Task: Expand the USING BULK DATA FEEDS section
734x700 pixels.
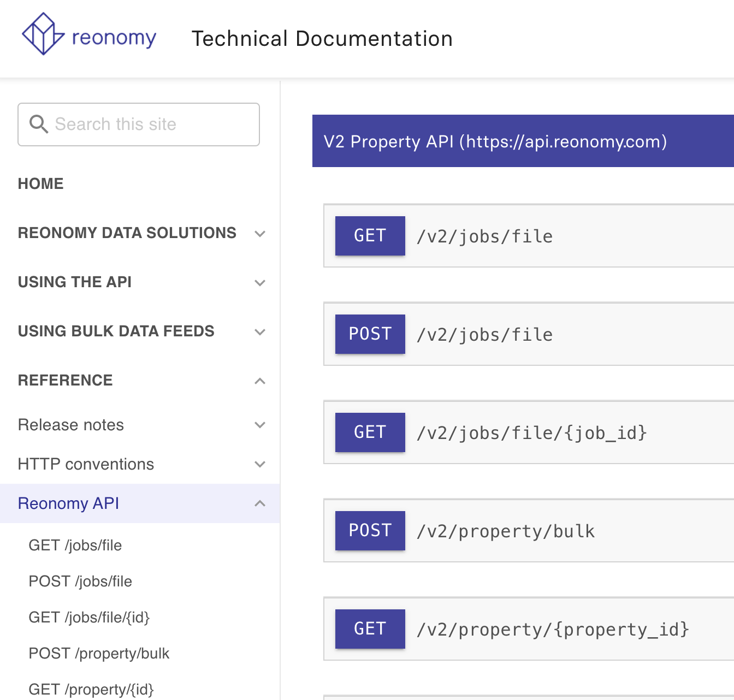Action: point(261,331)
